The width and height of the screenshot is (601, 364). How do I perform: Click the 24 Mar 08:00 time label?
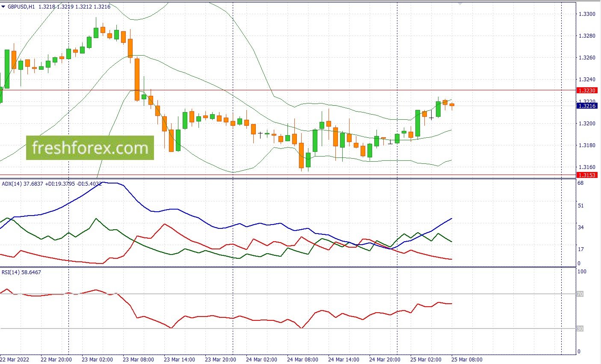click(x=302, y=359)
